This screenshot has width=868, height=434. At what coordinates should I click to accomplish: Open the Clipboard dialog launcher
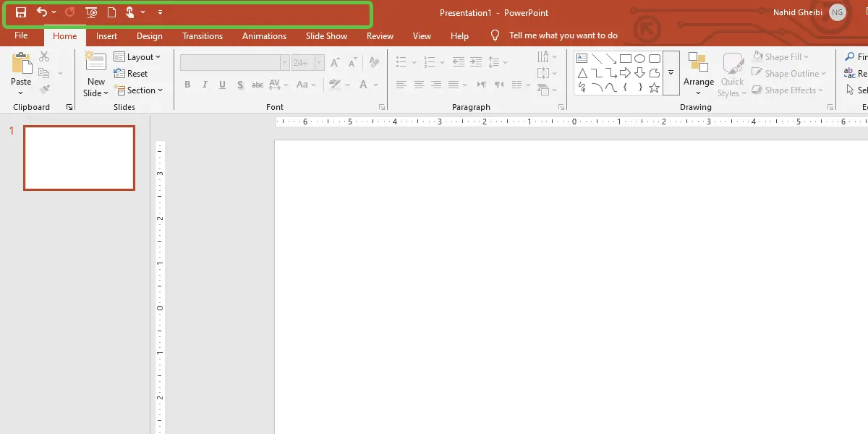[x=69, y=107]
